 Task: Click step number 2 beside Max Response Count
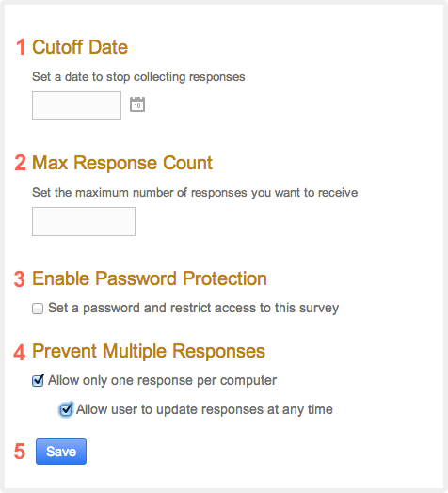click(20, 163)
